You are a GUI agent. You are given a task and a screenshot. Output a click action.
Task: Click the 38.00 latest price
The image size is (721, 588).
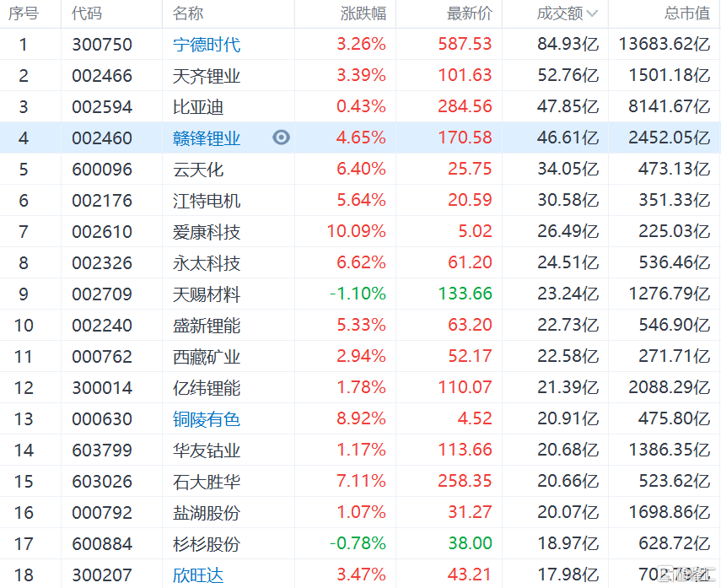point(470,543)
